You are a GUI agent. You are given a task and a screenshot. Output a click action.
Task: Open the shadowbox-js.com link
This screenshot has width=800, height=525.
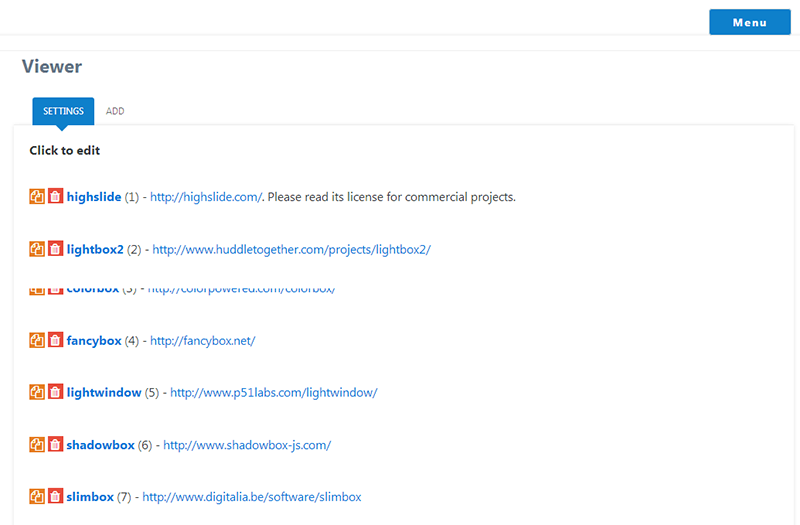247,445
